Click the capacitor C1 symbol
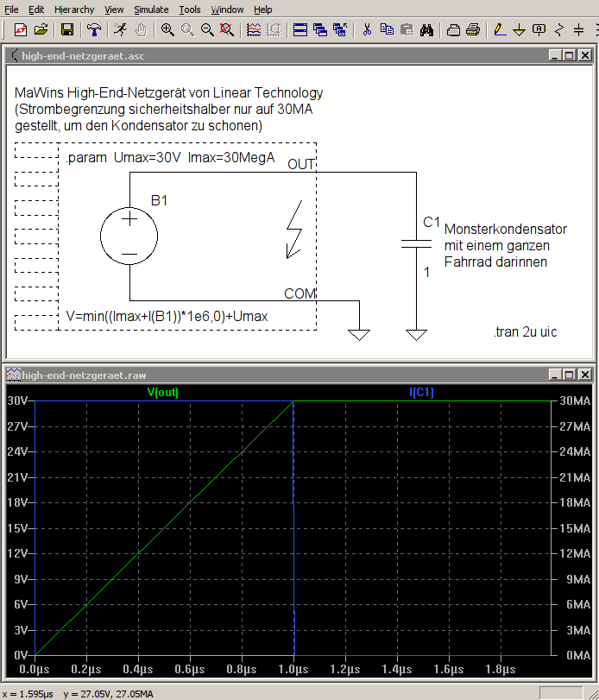Screen dimensions: 599x700 (416, 243)
